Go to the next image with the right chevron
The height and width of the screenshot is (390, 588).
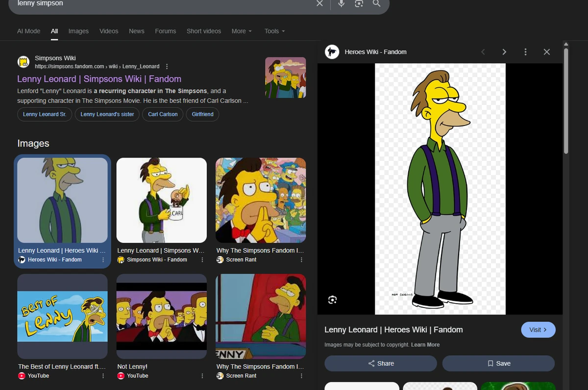pyautogui.click(x=504, y=52)
